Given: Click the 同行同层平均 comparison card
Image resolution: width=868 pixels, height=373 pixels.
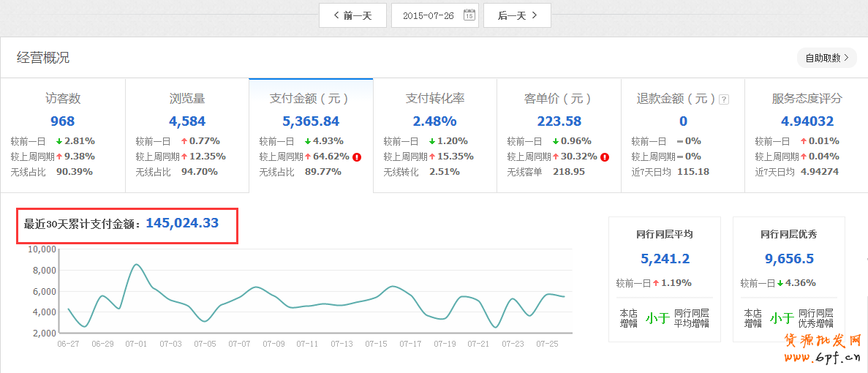Looking at the screenshot, I should tap(665, 279).
